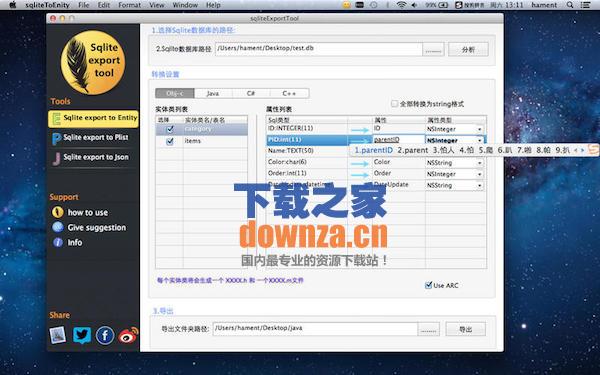Screen dimensions: 600x375
Task: Select the Obj-c language tab
Action: pyautogui.click(x=175, y=93)
